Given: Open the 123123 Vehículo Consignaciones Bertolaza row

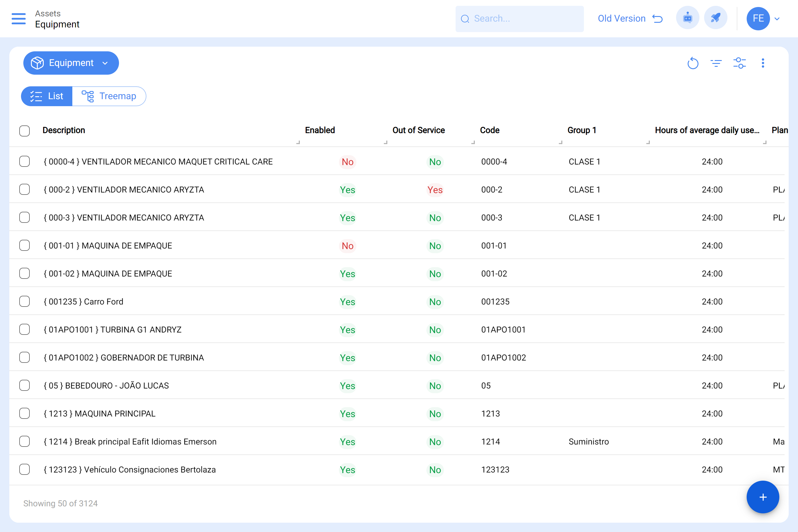Looking at the screenshot, I should 397,469.
